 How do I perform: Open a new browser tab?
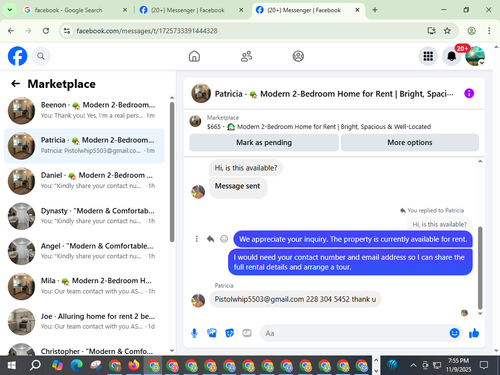click(375, 10)
